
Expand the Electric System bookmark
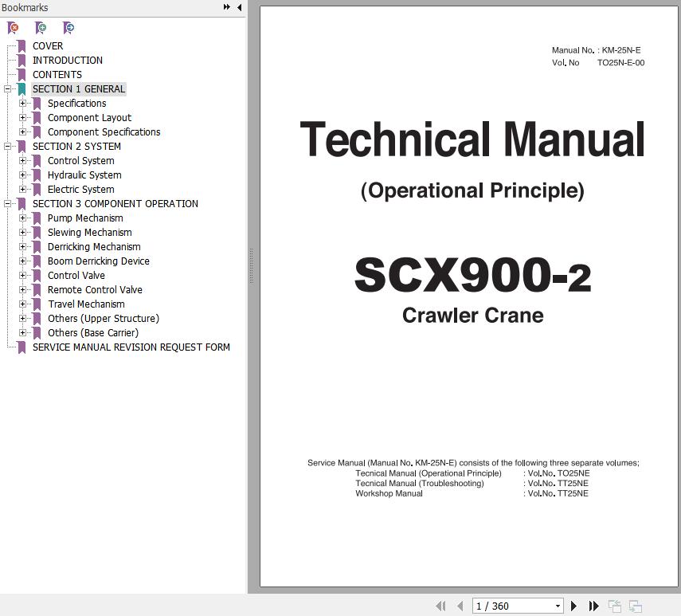point(22,190)
